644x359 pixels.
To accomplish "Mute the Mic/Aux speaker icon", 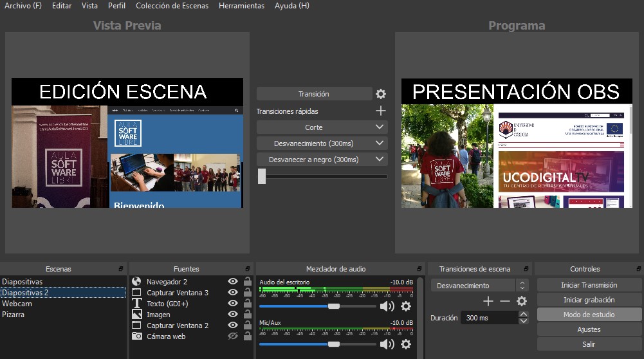I will [387, 344].
